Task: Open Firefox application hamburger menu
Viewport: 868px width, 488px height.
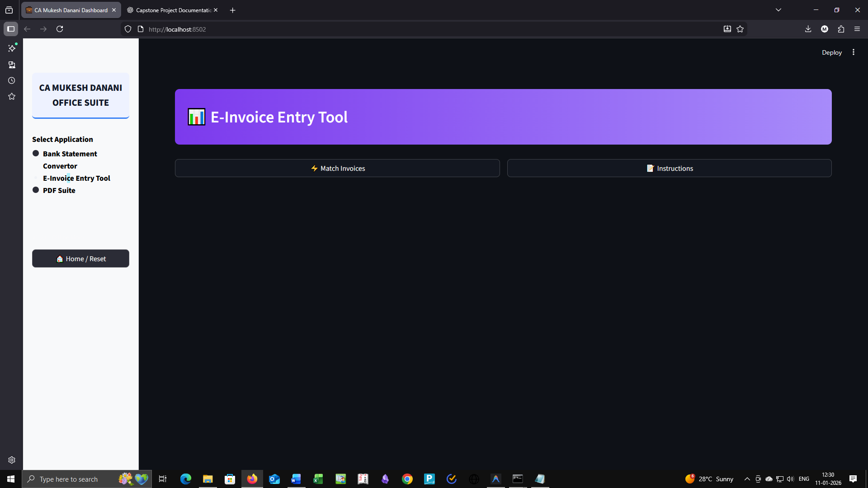Action: [x=857, y=29]
